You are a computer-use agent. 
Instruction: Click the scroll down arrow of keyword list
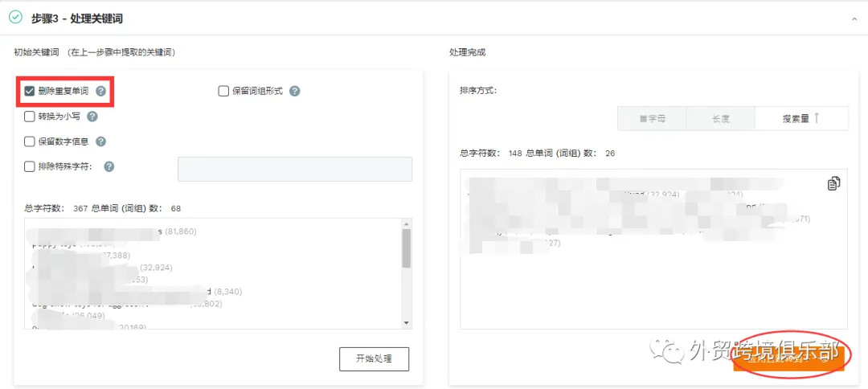point(407,322)
